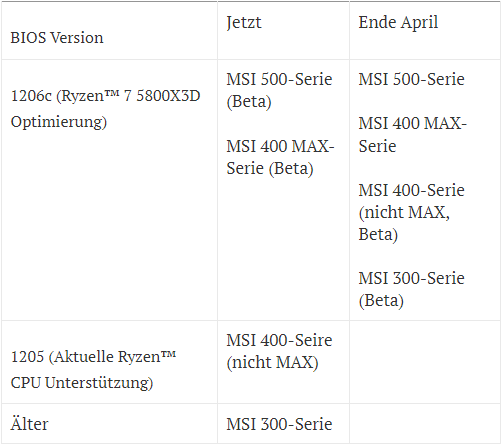Click MSI 400-Serie (nicht MAX, Beta) text
The height and width of the screenshot is (445, 502).
pyautogui.click(x=411, y=212)
